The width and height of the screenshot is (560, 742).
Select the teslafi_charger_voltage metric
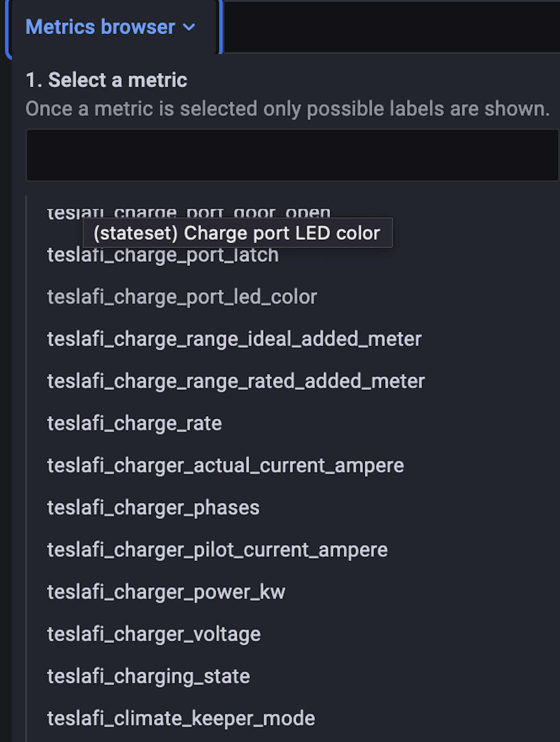click(x=154, y=633)
